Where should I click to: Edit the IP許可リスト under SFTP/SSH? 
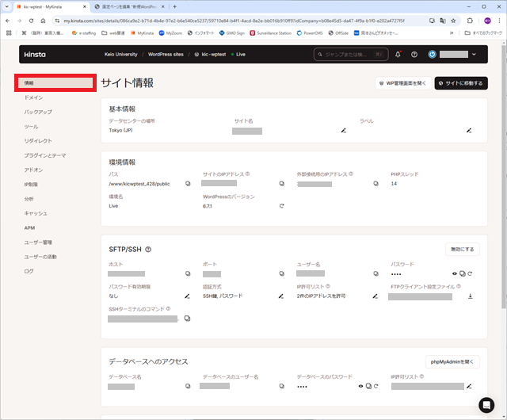pos(375,296)
